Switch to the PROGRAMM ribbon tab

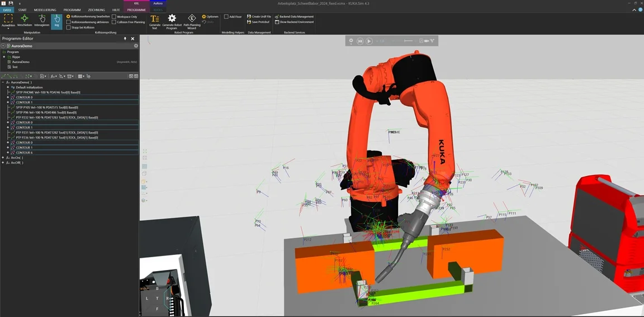pyautogui.click(x=72, y=10)
